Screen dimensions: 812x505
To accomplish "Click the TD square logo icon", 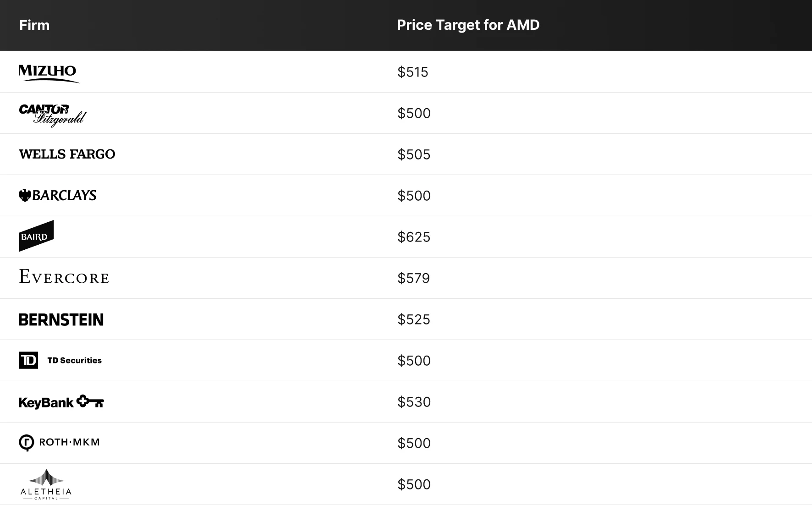I will tap(28, 360).
